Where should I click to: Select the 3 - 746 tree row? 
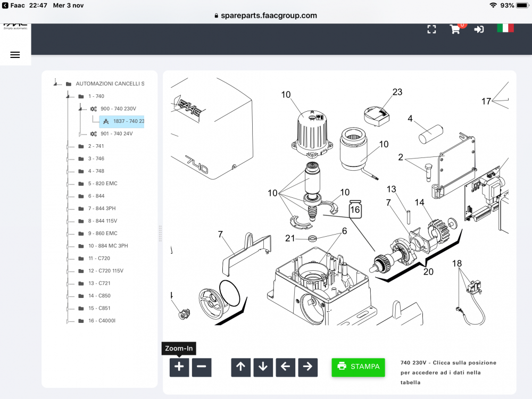point(96,159)
